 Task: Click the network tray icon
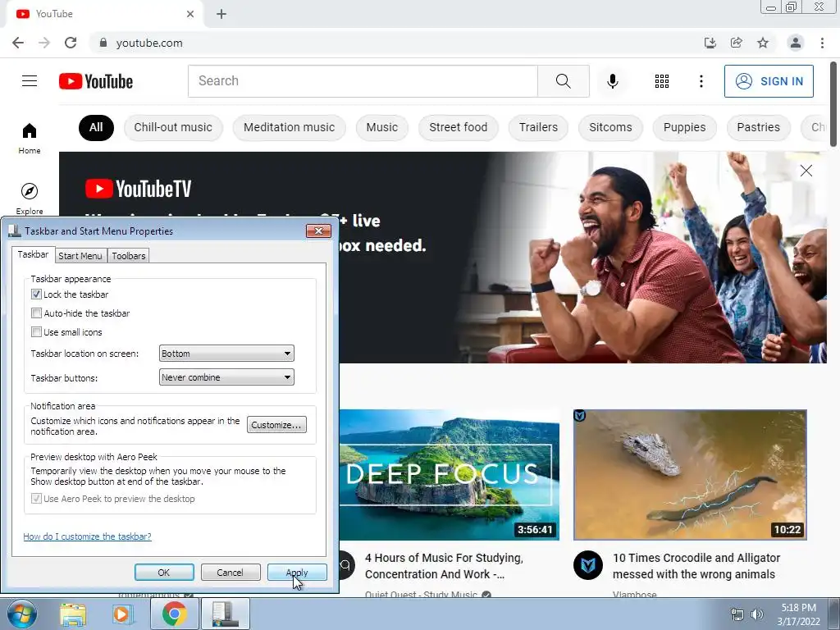coord(737,614)
